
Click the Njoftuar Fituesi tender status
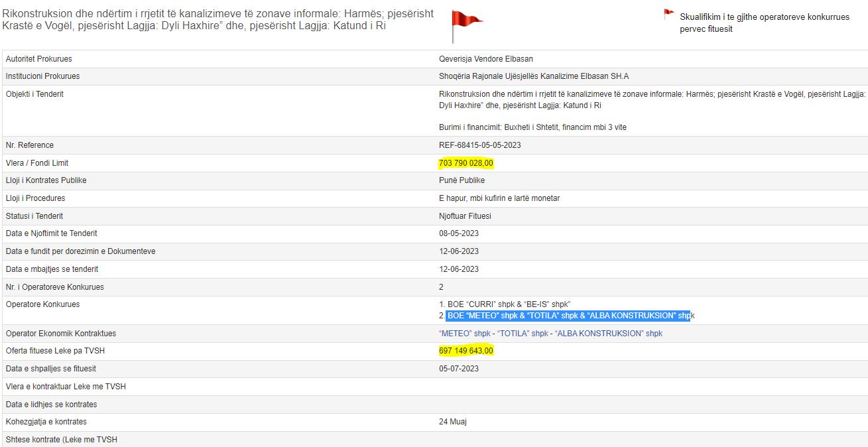tap(465, 216)
